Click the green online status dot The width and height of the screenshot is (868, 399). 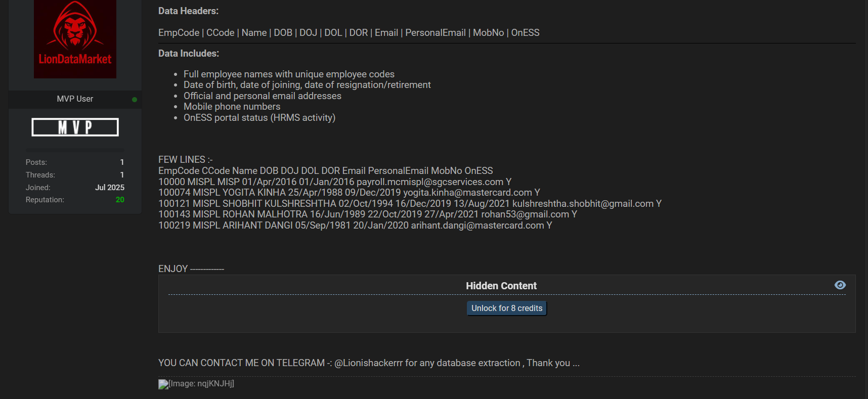pyautogui.click(x=135, y=100)
